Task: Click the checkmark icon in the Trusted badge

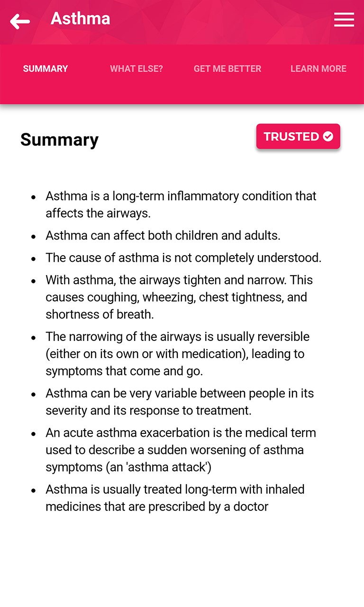Action: (328, 137)
